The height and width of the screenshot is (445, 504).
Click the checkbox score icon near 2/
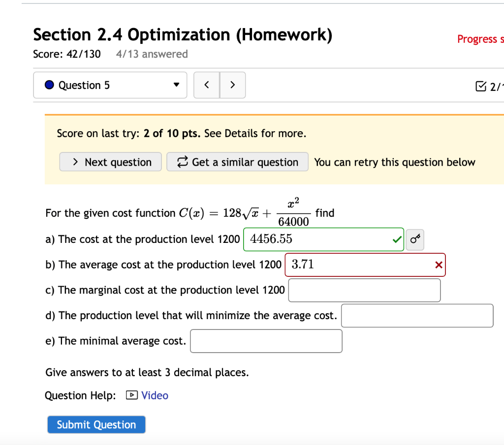(480, 86)
